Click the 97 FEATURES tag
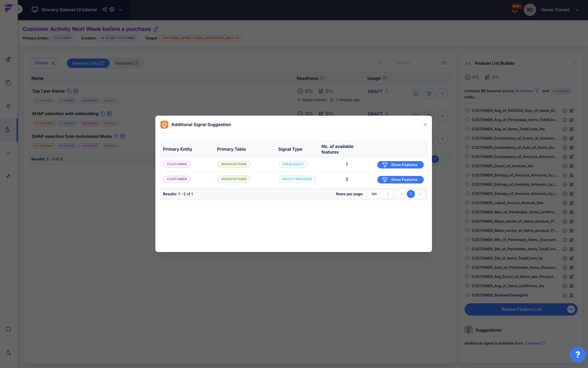 click(44, 146)
